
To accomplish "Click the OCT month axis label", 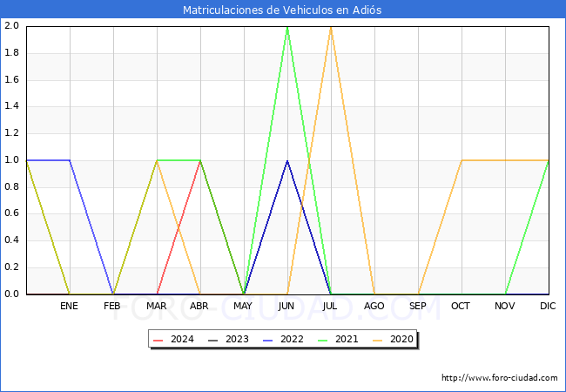I will point(461,306).
